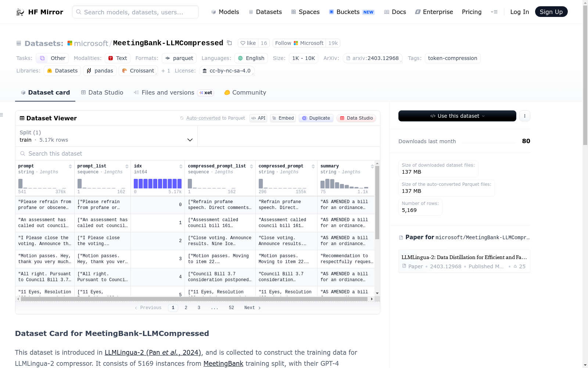Open the Data Studio tab
This screenshot has width=588, height=368.
(102, 93)
